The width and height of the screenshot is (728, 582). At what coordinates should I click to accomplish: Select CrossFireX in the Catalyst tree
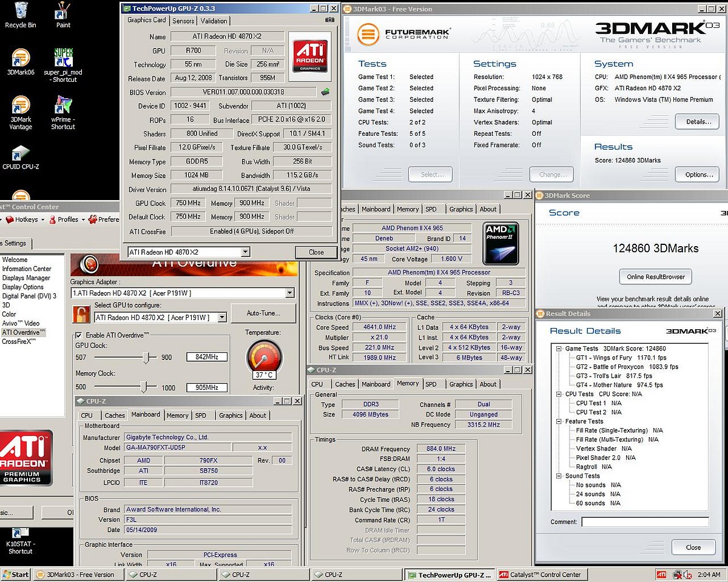(19, 341)
